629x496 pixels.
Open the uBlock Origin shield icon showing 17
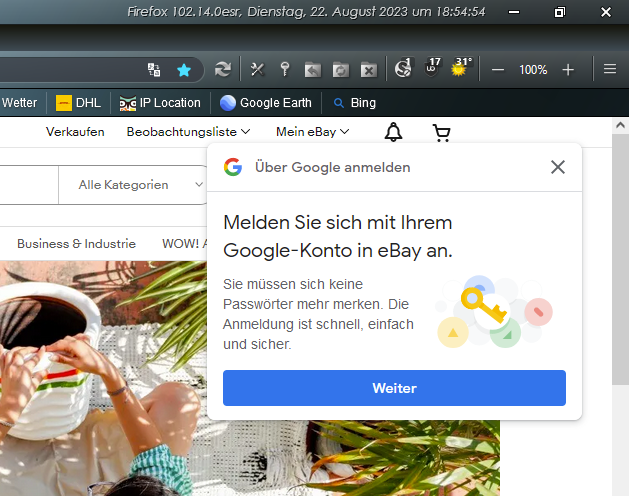pos(432,67)
